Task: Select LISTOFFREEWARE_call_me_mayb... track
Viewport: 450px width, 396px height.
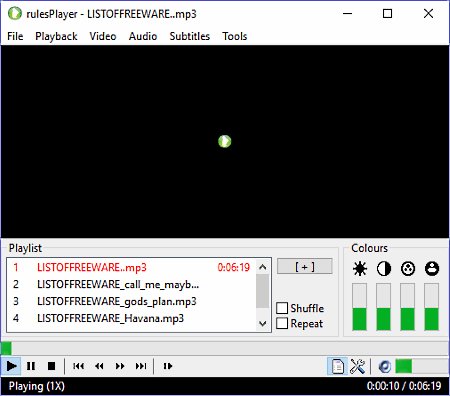Action: (132, 284)
